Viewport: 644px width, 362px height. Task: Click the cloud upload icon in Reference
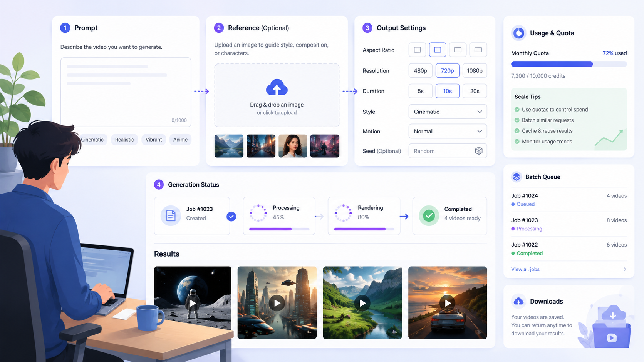[277, 88]
